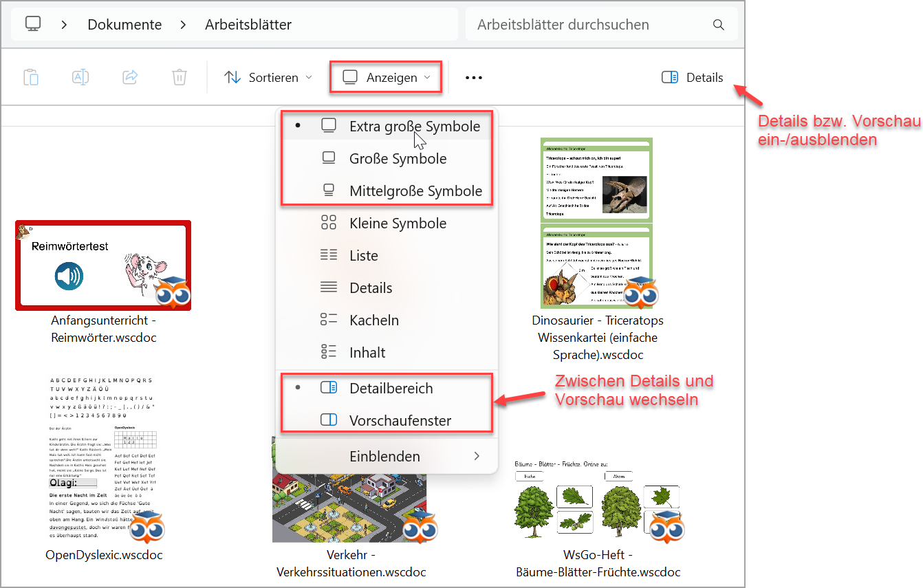Click the Delete (trash) icon
Screen dimensions: 923x588
pos(180,77)
